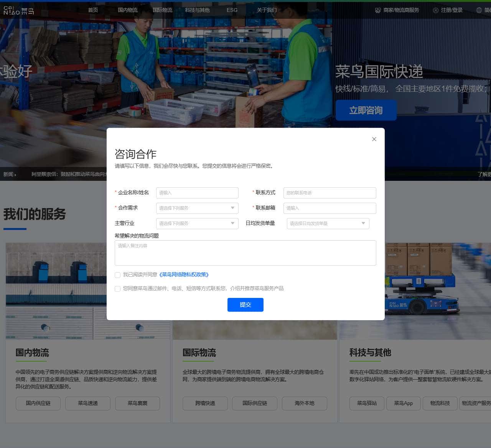Click the 海外本地 service button
This screenshot has width=491, height=448.
click(x=305, y=403)
